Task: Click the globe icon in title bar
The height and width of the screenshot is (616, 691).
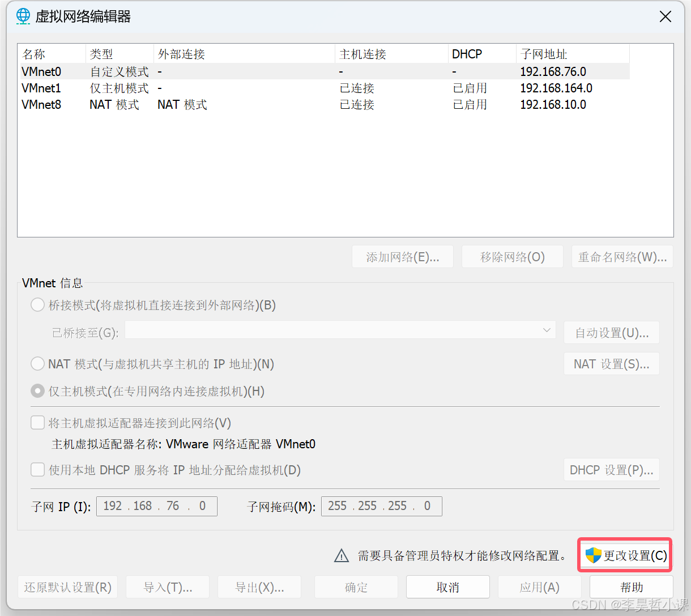Action: tap(23, 16)
